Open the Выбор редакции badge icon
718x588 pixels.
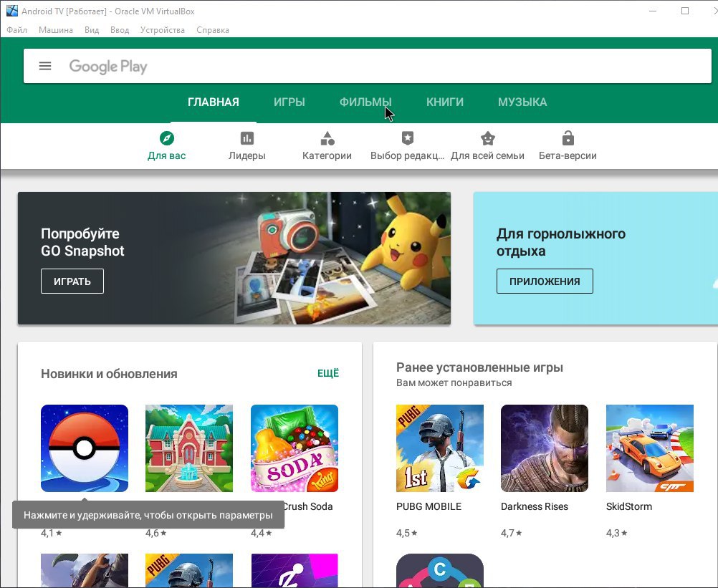tap(408, 138)
